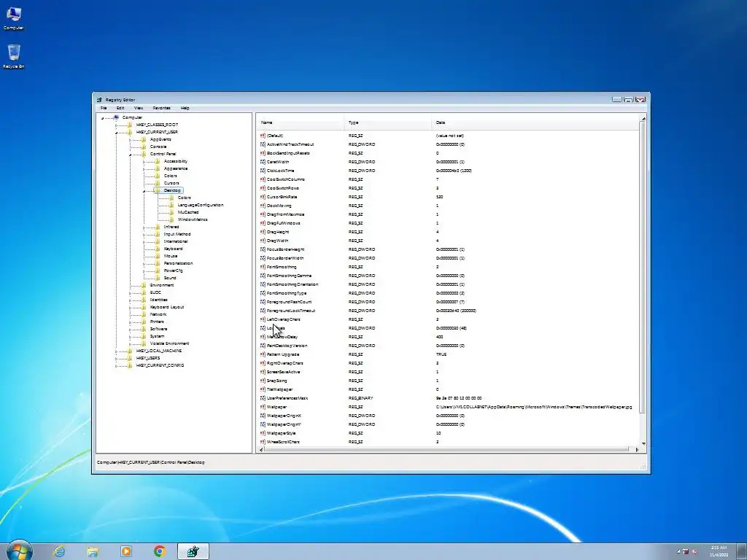Collapse the Control Panel key
The image size is (747, 560).
click(x=130, y=155)
